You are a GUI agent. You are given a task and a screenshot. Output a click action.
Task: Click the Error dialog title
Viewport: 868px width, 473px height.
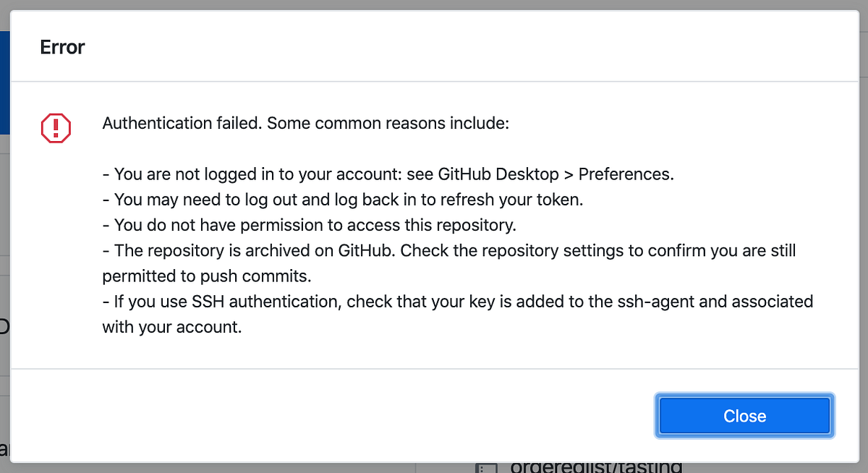coord(62,46)
